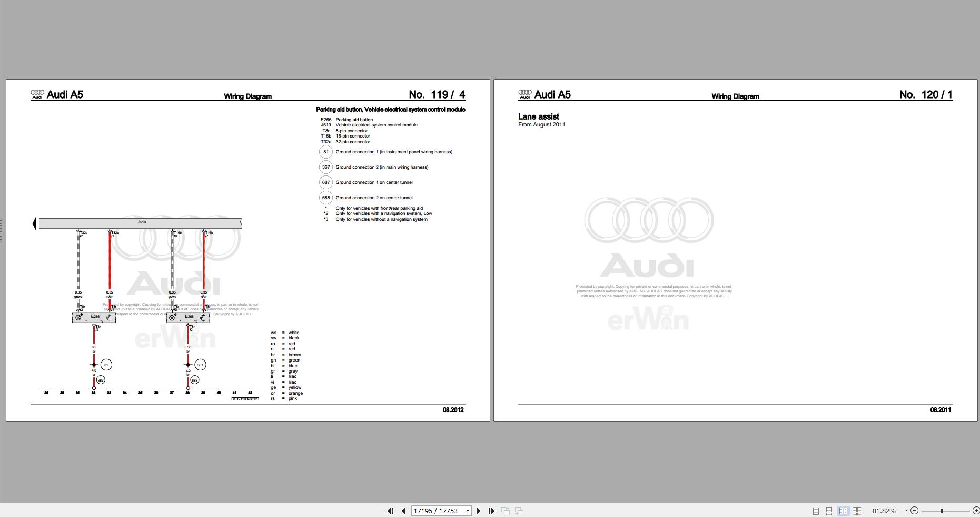Click the 'T8r 8-pin connector' legend row

pos(345,131)
